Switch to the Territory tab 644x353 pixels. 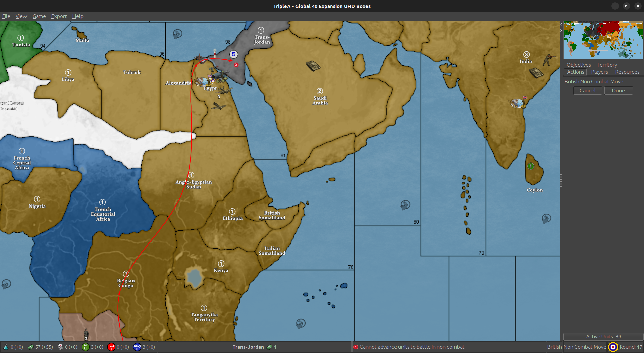pos(607,65)
